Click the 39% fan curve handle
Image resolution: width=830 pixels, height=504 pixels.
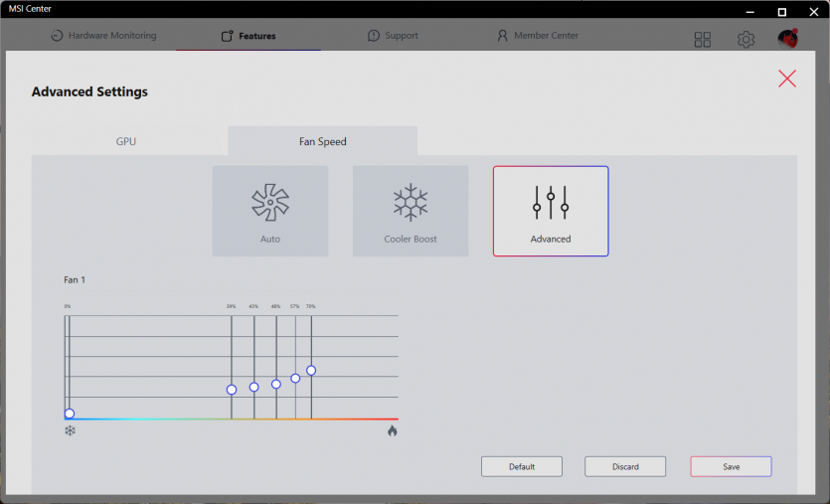(x=232, y=390)
